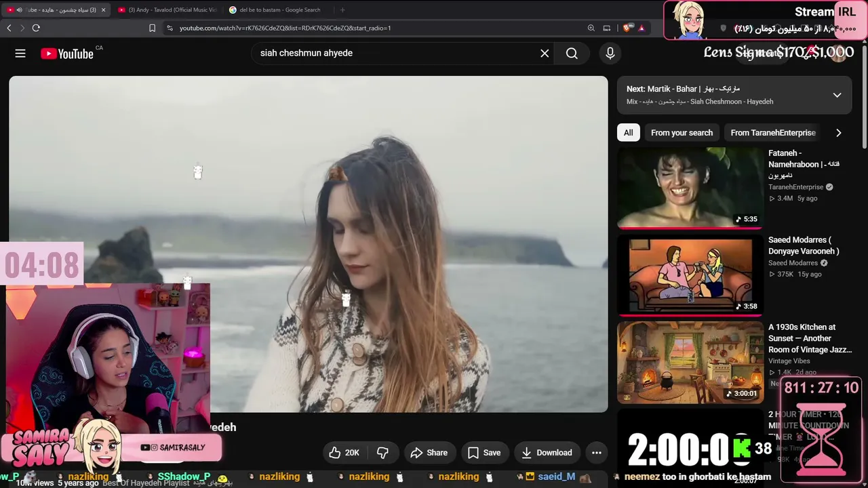Open the YouTube guide hamburger menu
Screen dimensions: 868x488
(x=20, y=54)
